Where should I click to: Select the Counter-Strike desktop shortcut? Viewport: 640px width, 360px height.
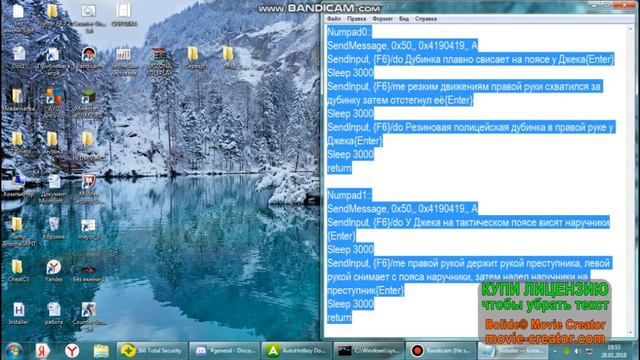(89, 316)
